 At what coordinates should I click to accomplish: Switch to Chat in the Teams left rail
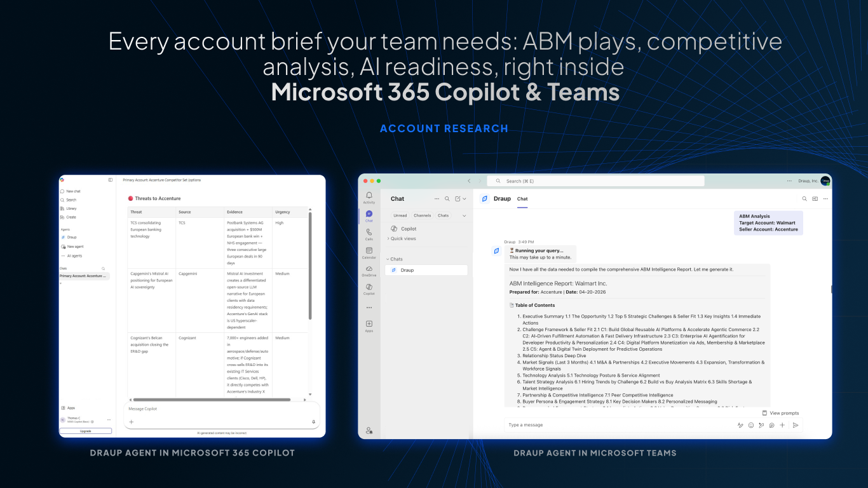tap(369, 216)
